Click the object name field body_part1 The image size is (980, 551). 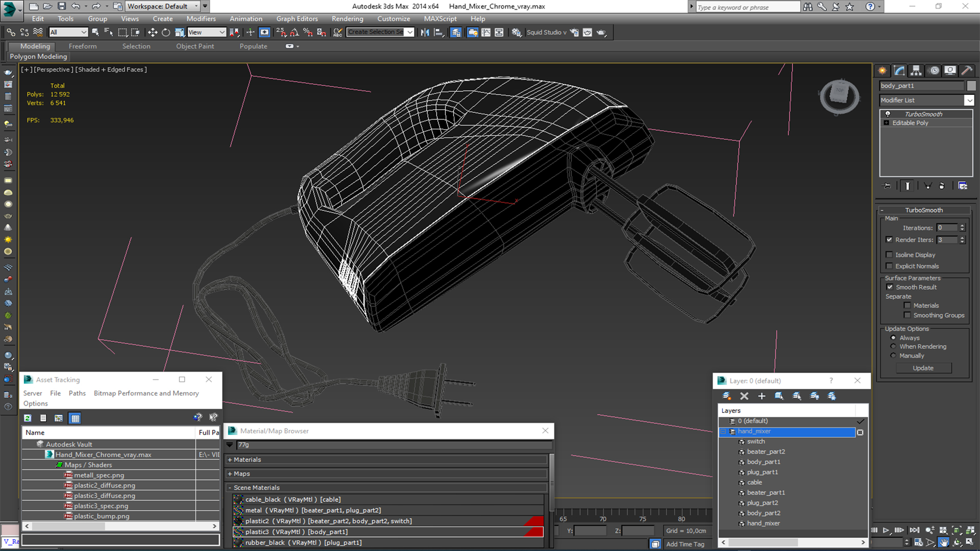[x=921, y=86]
